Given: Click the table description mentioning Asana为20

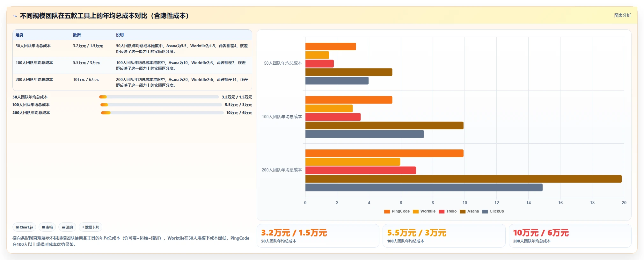Looking at the screenshot, I should (182, 83).
